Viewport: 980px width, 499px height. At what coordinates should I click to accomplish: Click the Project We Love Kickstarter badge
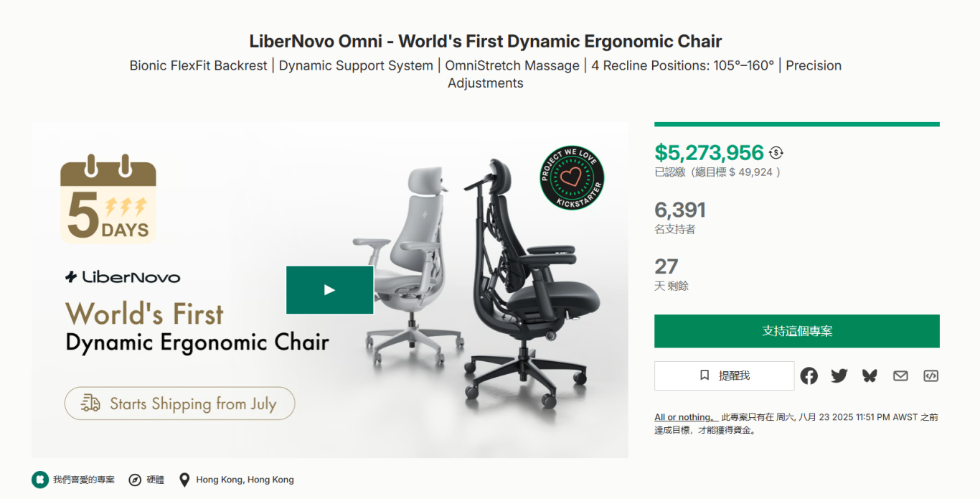(x=572, y=178)
